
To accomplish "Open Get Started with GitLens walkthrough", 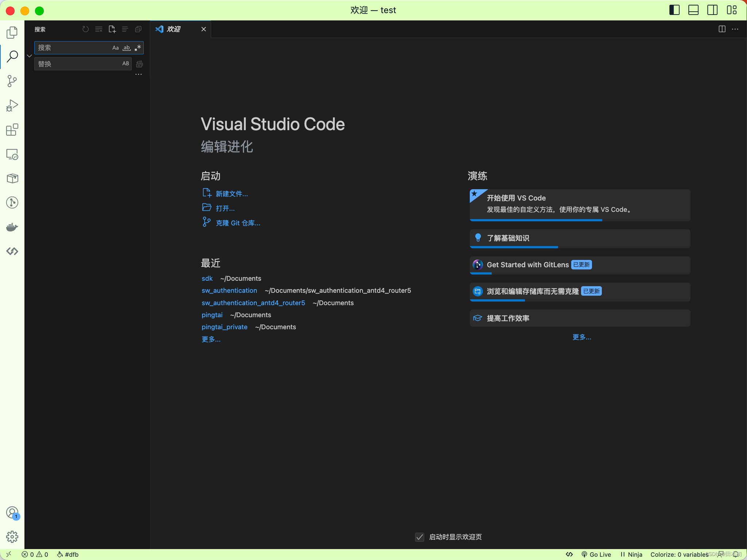I will (x=580, y=265).
